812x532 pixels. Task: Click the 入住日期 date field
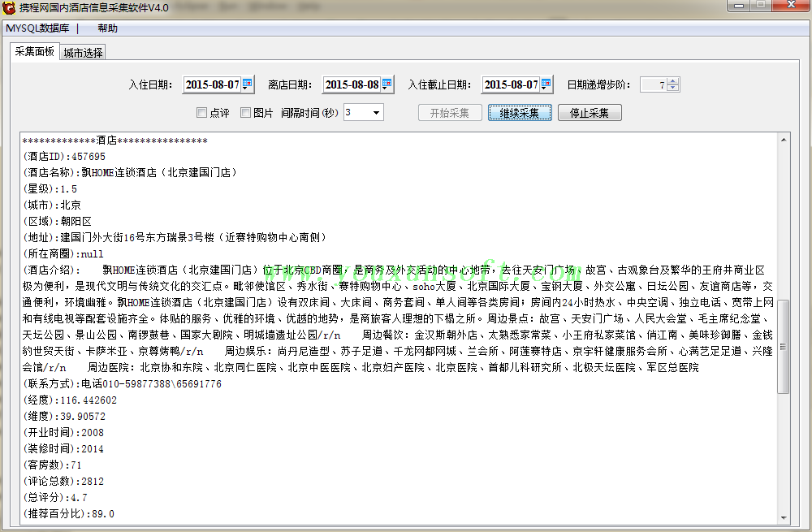[x=212, y=84]
